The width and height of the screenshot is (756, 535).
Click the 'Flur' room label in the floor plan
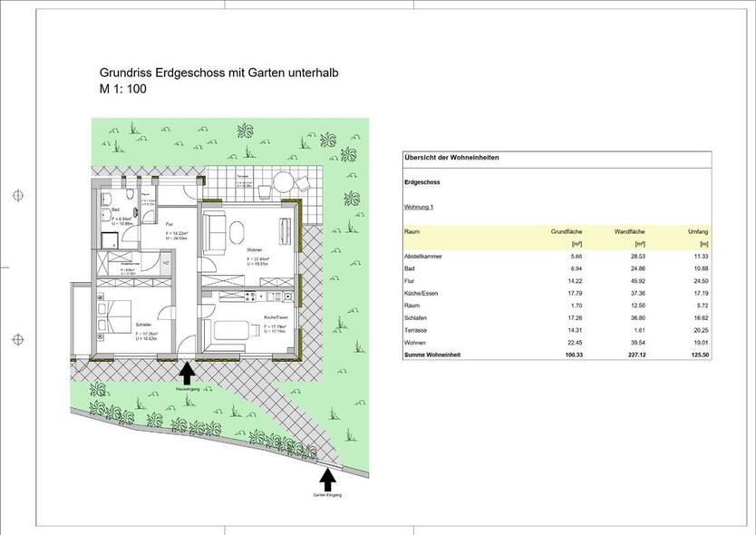(169, 224)
